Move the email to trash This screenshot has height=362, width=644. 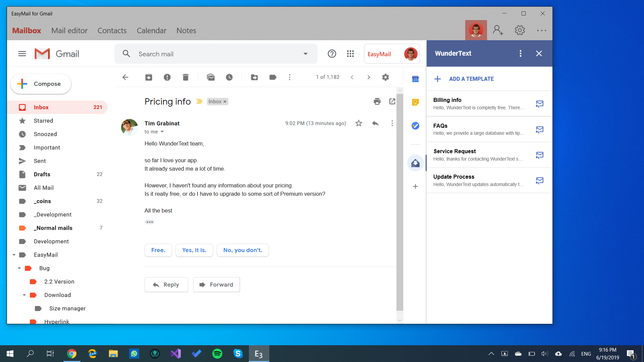(185, 77)
